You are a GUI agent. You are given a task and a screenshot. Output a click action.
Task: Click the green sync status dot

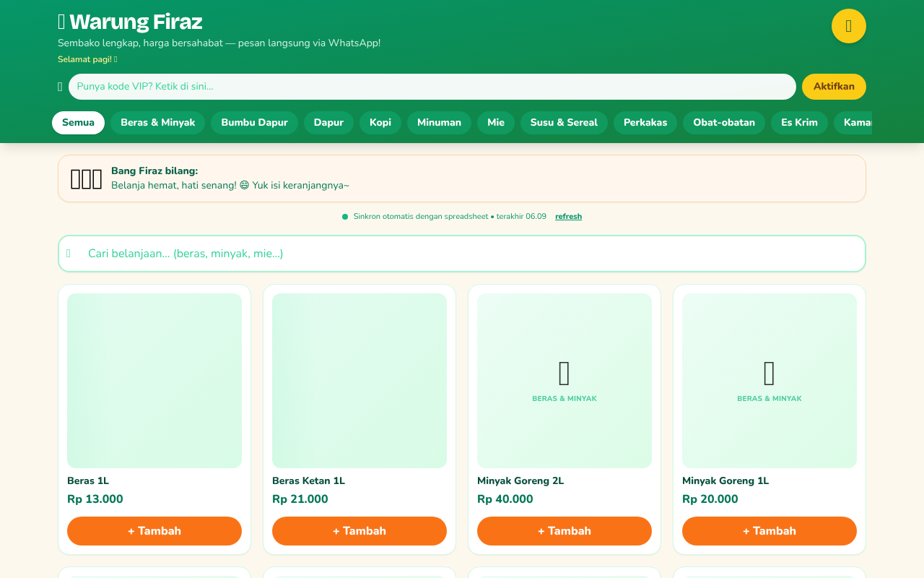[x=345, y=217]
